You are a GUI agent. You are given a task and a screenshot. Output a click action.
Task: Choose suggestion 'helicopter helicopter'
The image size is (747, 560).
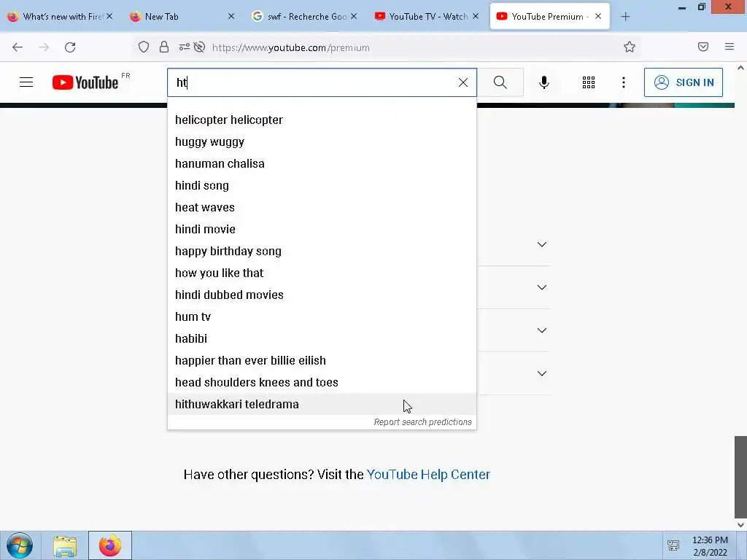pyautogui.click(x=322, y=120)
